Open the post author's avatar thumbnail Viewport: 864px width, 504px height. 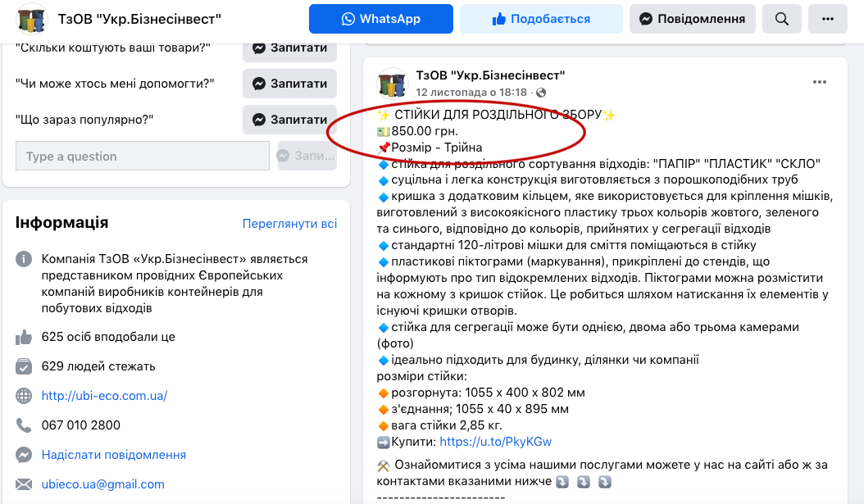pos(393,83)
